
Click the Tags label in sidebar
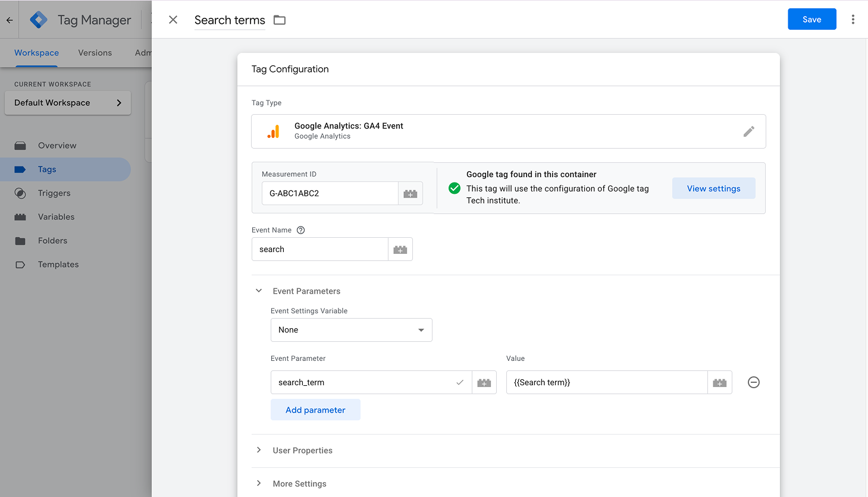47,169
